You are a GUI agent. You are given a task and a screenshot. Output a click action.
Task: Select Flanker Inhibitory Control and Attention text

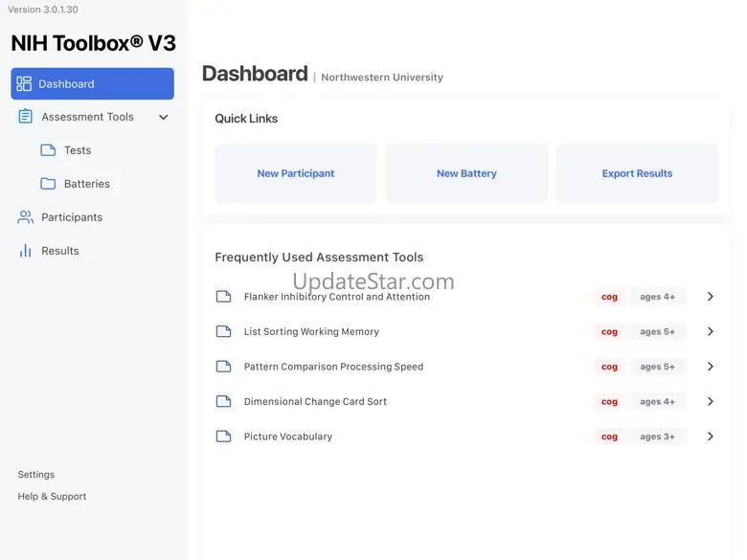click(x=337, y=297)
